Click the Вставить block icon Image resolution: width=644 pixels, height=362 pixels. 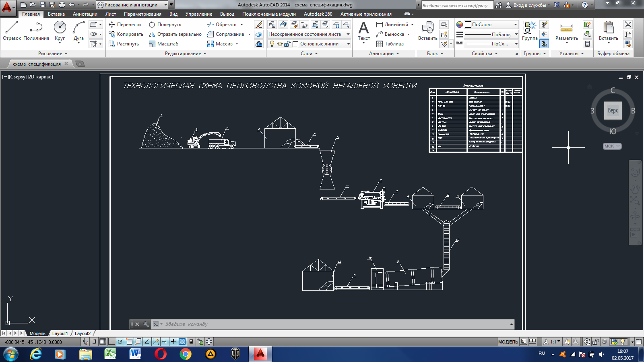[x=427, y=31]
